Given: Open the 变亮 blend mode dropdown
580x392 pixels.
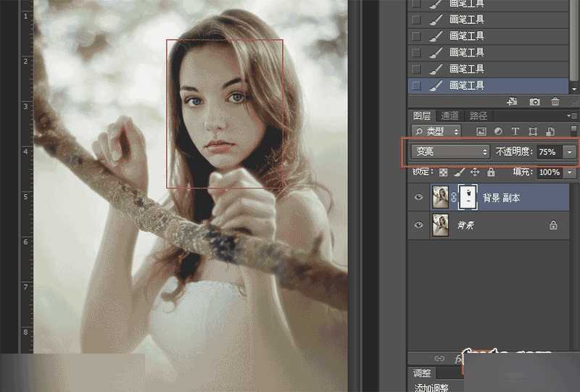Looking at the screenshot, I should pyautogui.click(x=450, y=151).
